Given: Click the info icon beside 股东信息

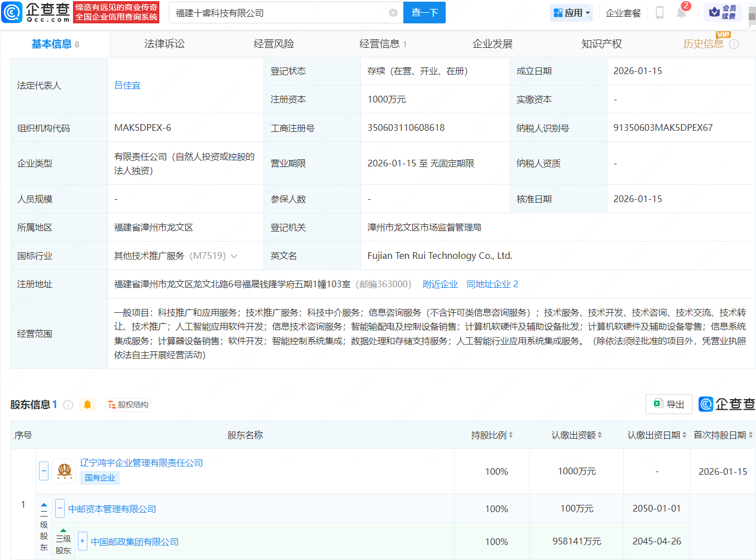Looking at the screenshot, I should [67, 405].
